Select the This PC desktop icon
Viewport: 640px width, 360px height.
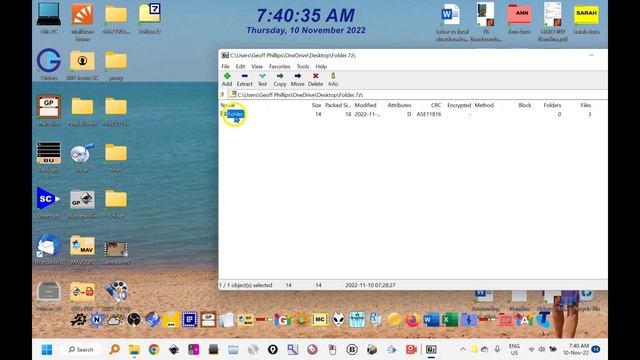pos(49,19)
